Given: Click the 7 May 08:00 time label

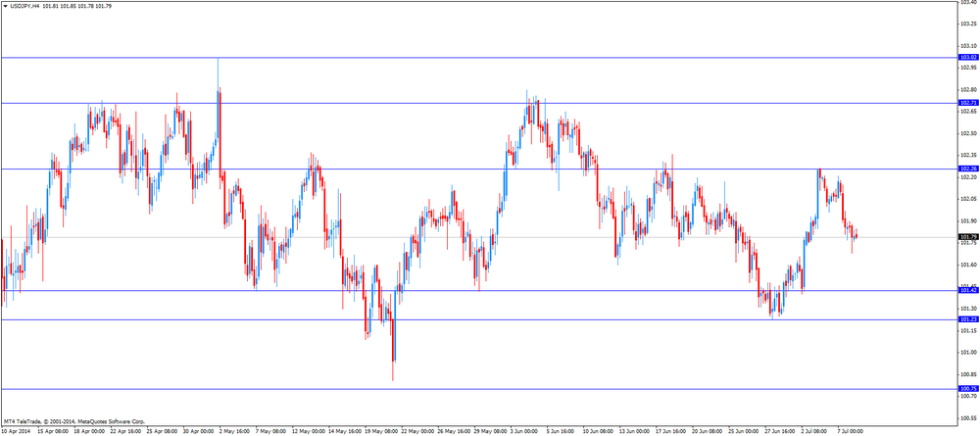Looking at the screenshot, I should click(270, 432).
